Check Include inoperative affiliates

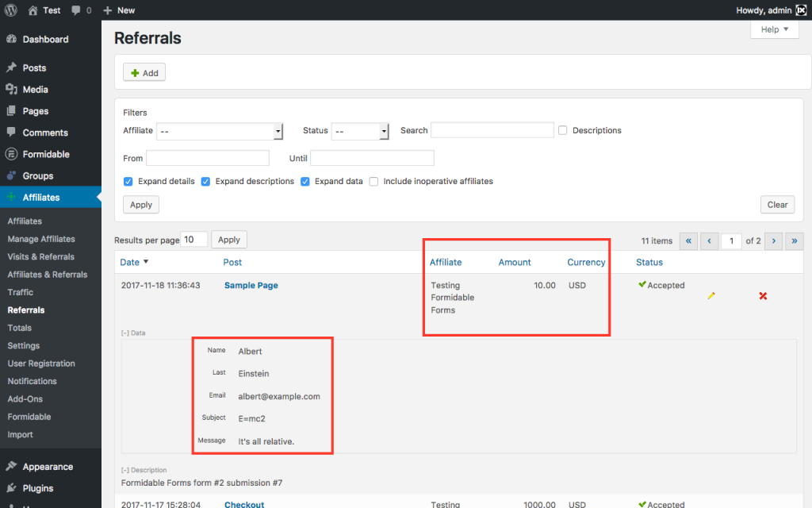(x=373, y=181)
